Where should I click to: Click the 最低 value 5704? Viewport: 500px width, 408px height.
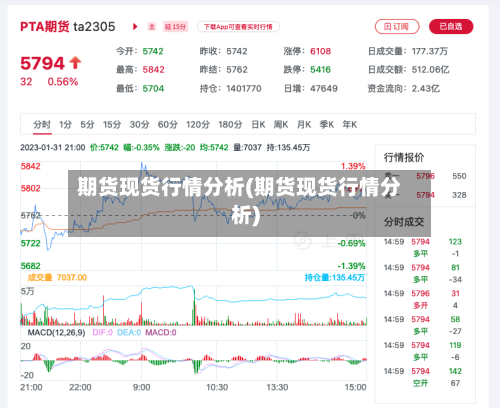(x=153, y=89)
